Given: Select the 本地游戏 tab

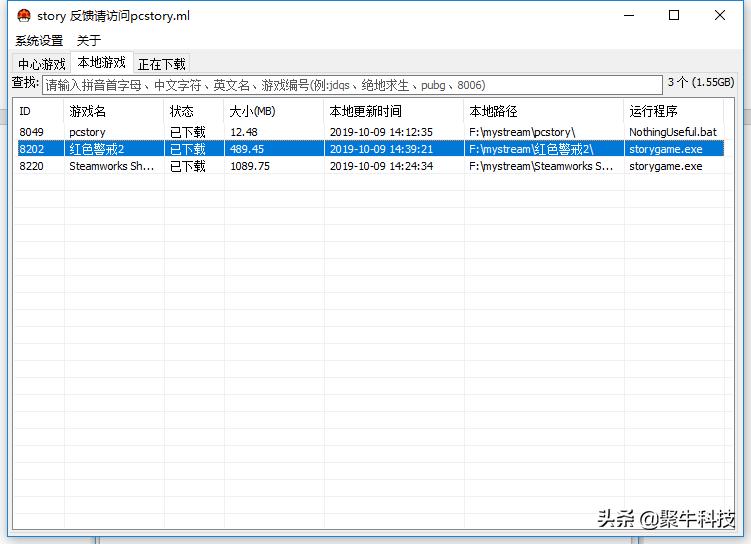Looking at the screenshot, I should 102,62.
